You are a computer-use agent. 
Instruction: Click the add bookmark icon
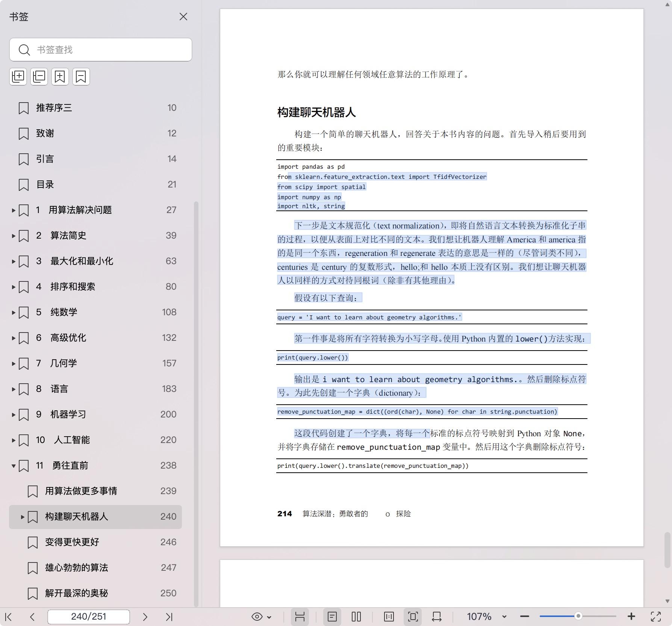point(60,77)
